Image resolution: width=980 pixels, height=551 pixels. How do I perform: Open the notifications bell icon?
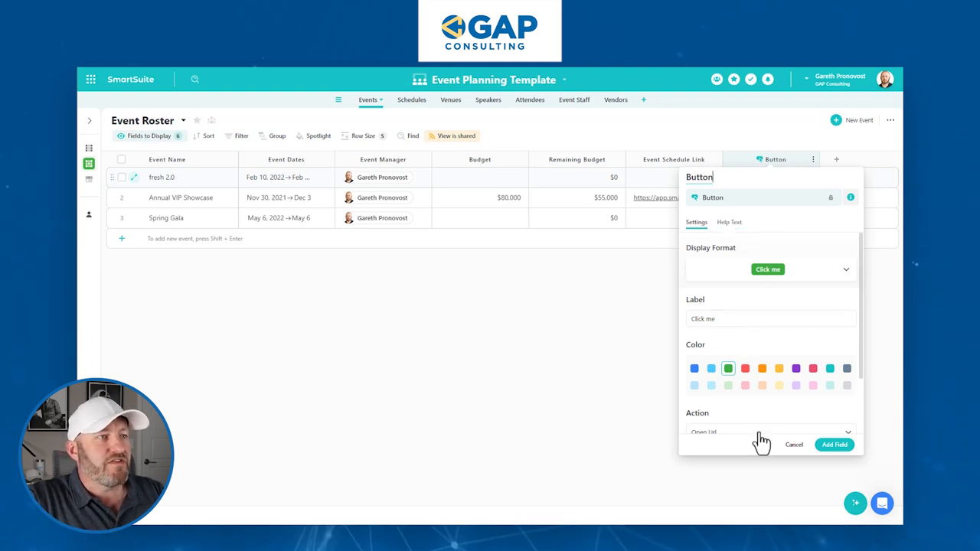(767, 80)
